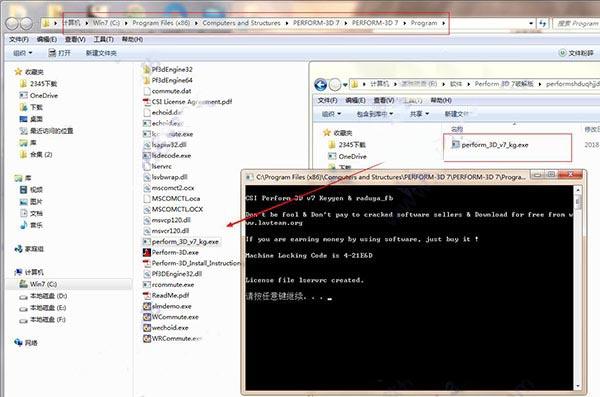Open the 组织 dropdown in main toolbar

click(x=23, y=53)
